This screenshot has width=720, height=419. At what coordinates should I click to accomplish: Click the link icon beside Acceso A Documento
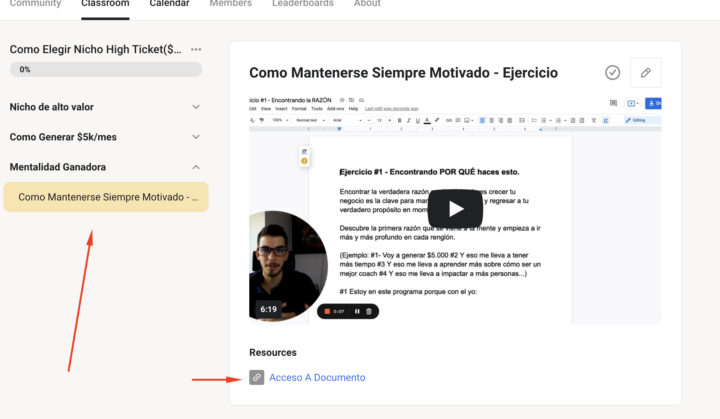[257, 378]
